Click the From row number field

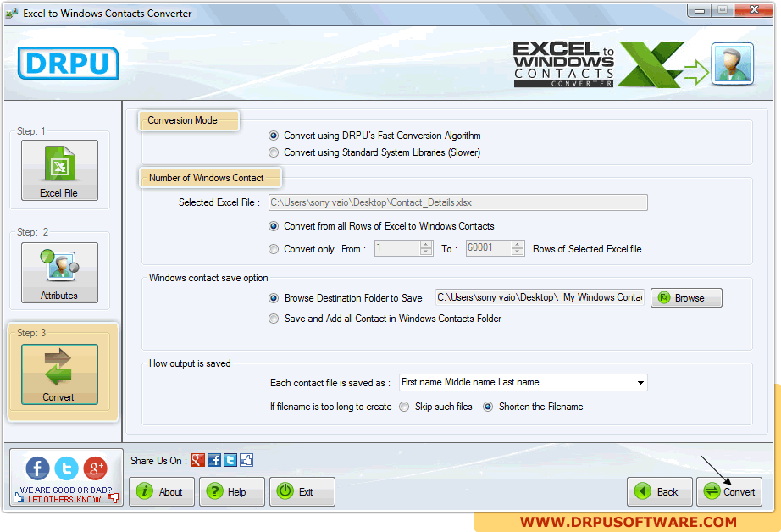397,248
